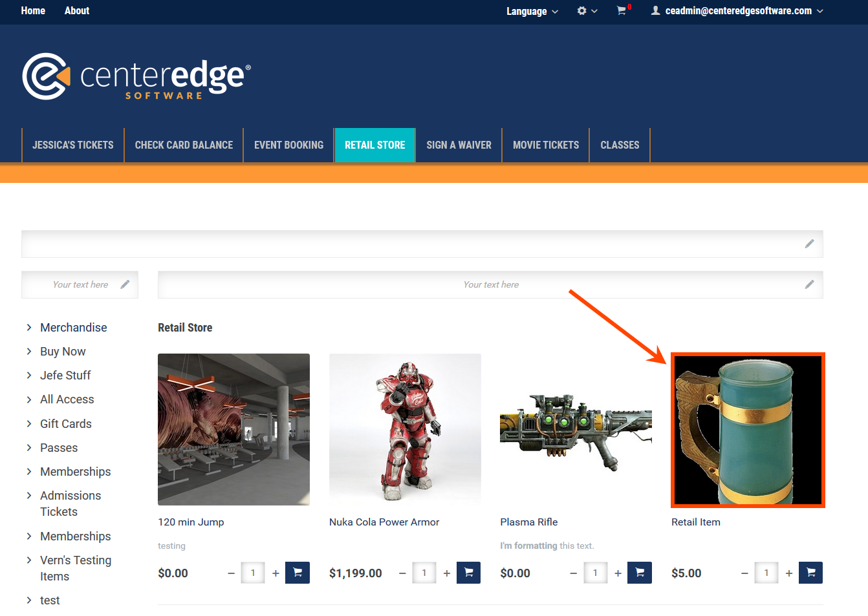Add Plasma Rifle to cart
Screen dimensions: 868x616
640,573
